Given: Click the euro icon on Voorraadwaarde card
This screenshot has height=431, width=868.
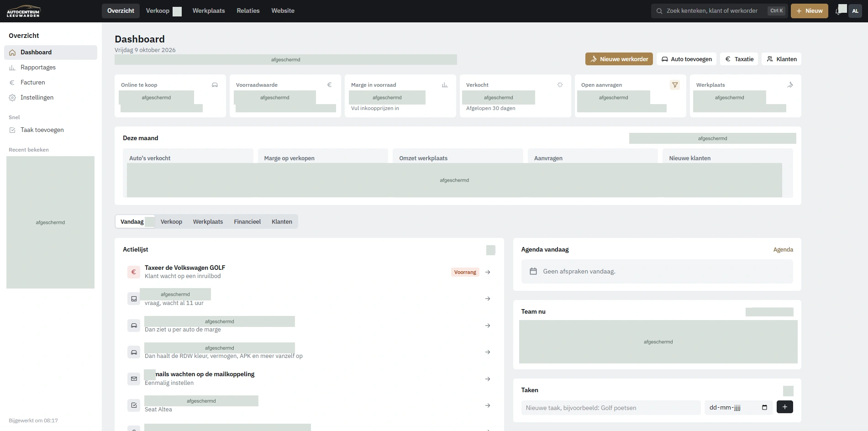Looking at the screenshot, I should (330, 85).
